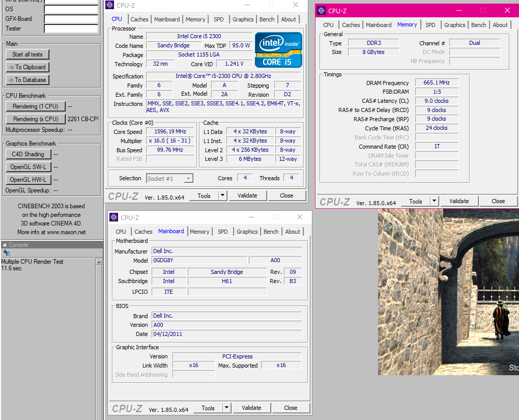Select Memory tab in CPU window
519x420 pixels.
[x=195, y=19]
